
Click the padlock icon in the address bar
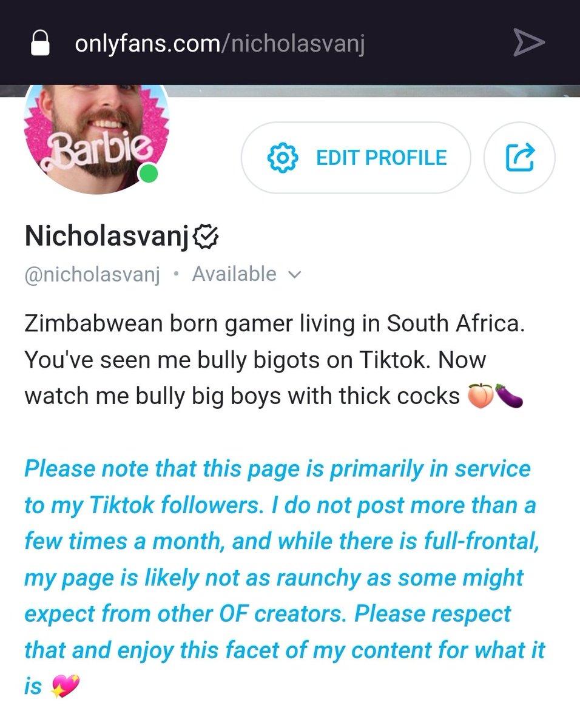pyautogui.click(x=40, y=43)
